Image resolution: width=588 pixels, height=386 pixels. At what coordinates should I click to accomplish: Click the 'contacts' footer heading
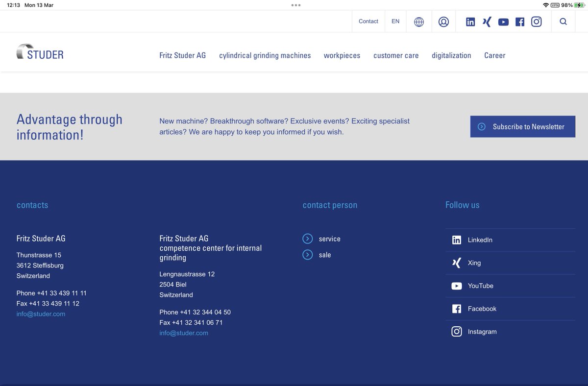click(32, 205)
